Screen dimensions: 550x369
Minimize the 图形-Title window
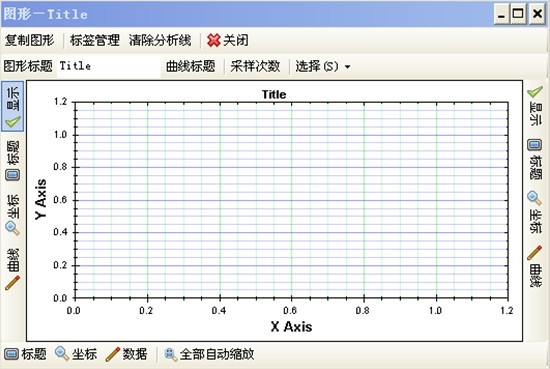(x=502, y=14)
